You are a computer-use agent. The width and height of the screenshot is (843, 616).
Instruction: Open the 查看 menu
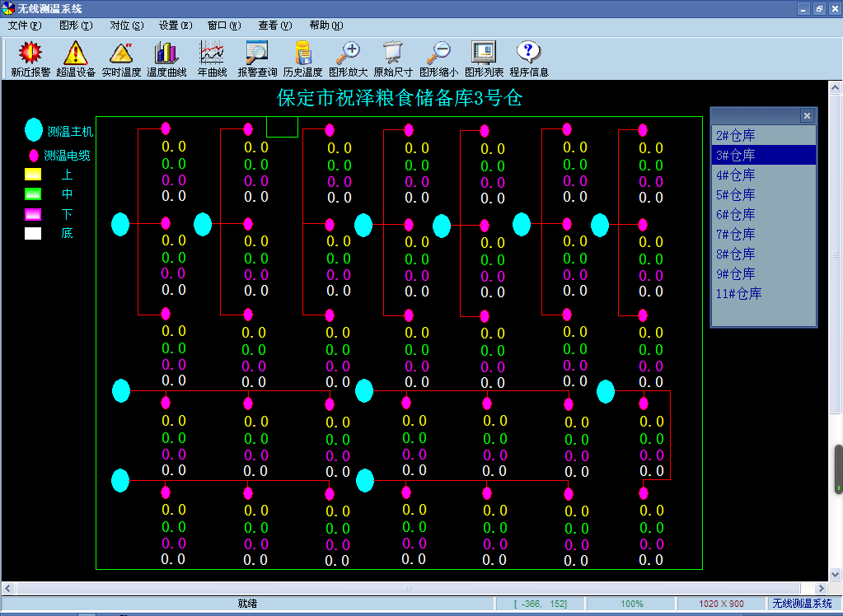coord(274,26)
